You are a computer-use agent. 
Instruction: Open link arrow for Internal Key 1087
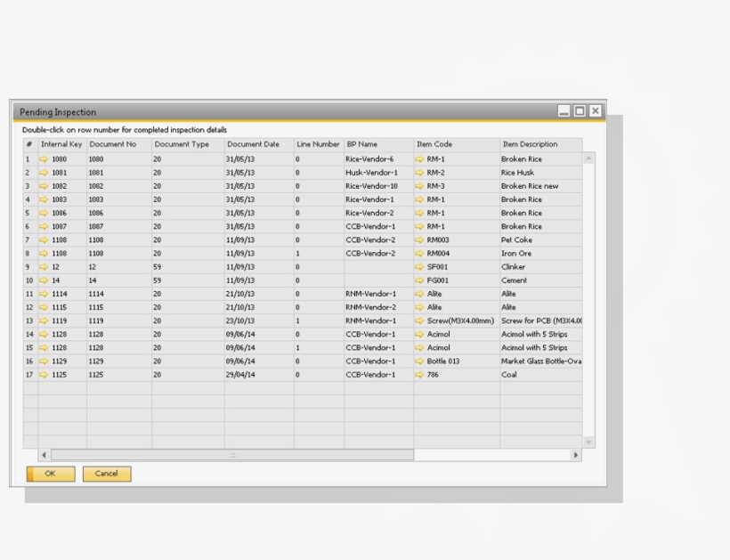pyautogui.click(x=44, y=227)
